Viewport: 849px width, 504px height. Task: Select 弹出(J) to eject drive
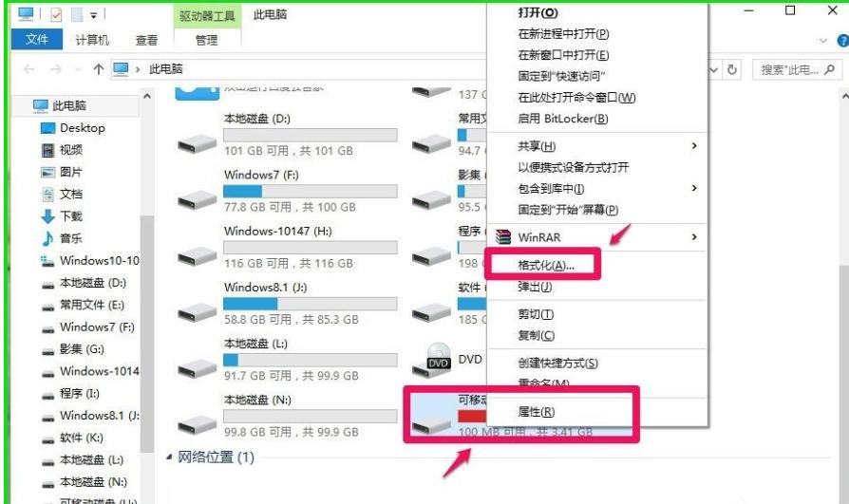pos(535,287)
